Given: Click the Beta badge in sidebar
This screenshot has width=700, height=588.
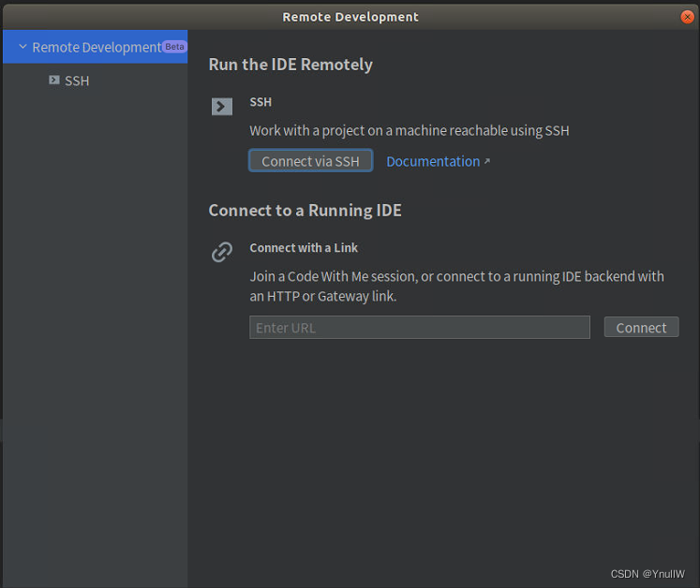Looking at the screenshot, I should [x=174, y=47].
